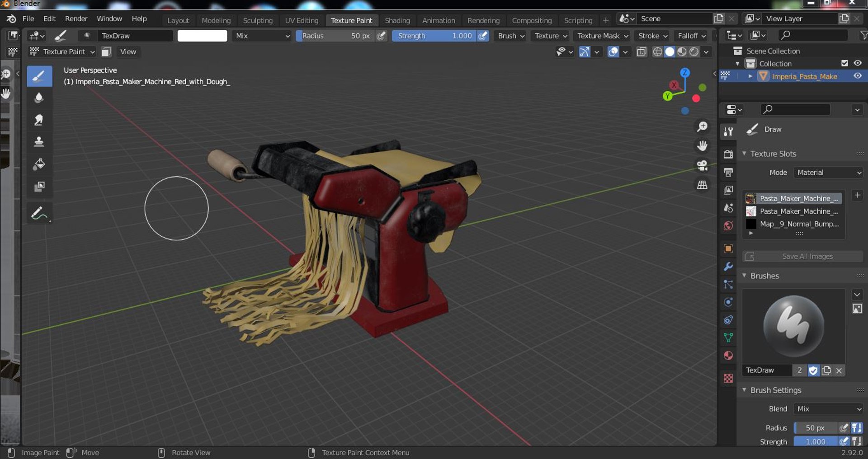The height and width of the screenshot is (459, 868).
Task: Toggle pressure sensitivity for header Radius
Action: pyautogui.click(x=382, y=36)
